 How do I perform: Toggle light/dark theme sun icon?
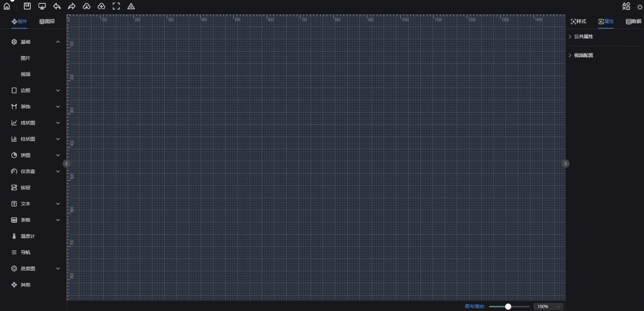[640, 6]
